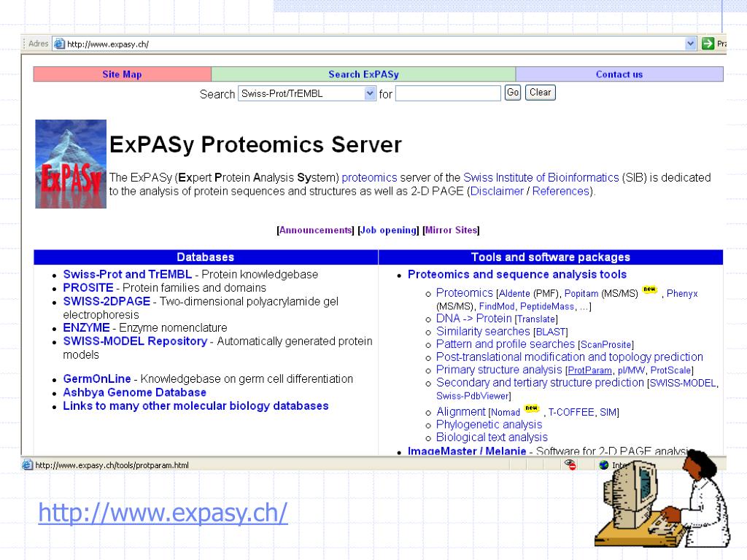
Task: Open the SIM alignment link
Action: click(x=608, y=413)
